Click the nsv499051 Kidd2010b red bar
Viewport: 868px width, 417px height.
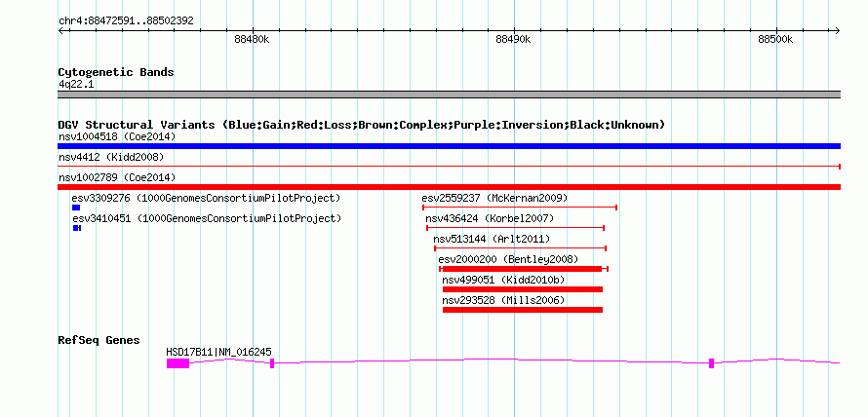tap(523, 289)
